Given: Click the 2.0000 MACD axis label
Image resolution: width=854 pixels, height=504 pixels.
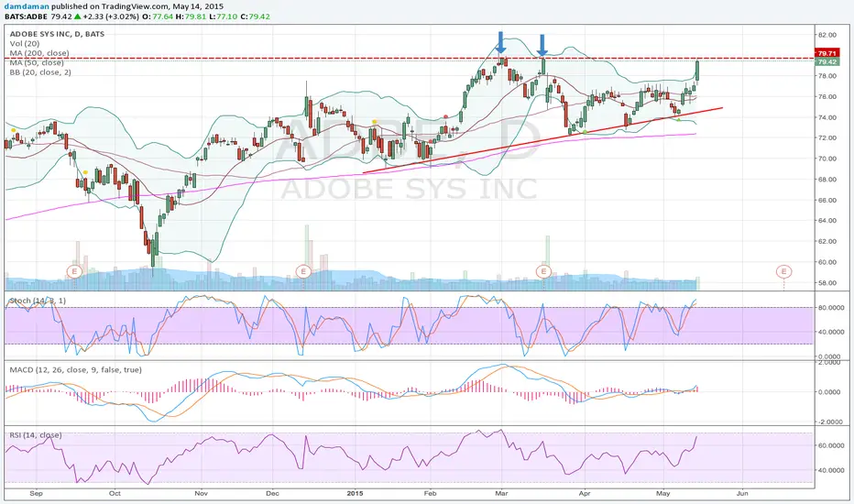Looking at the screenshot, I should pyautogui.click(x=830, y=362).
